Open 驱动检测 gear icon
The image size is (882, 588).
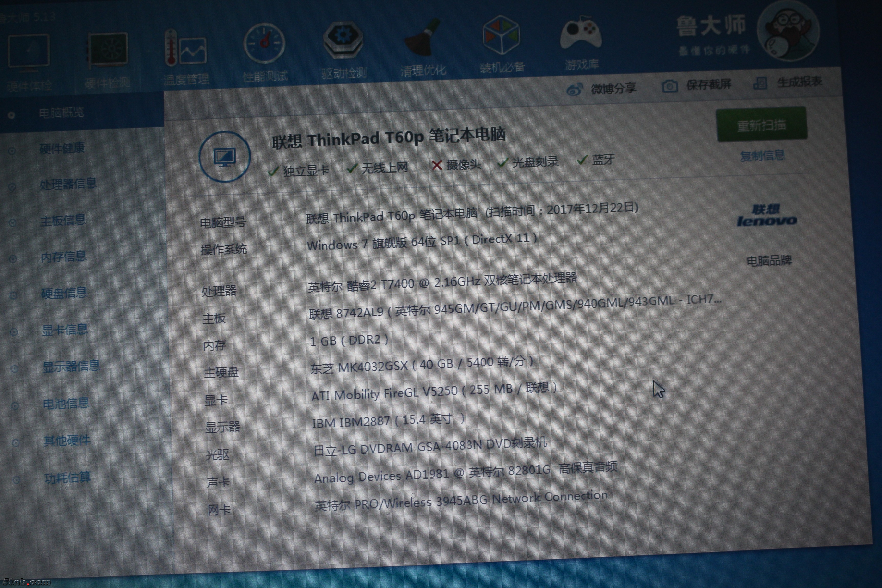point(343,41)
